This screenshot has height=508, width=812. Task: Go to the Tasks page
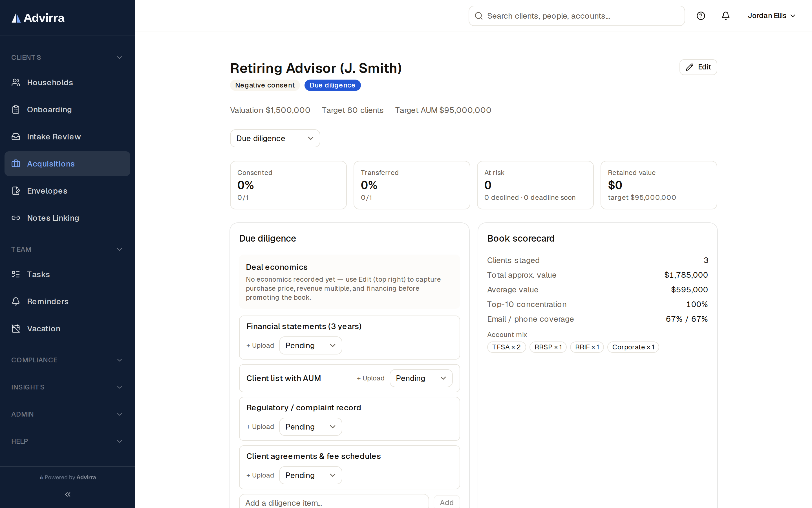pyautogui.click(x=67, y=274)
